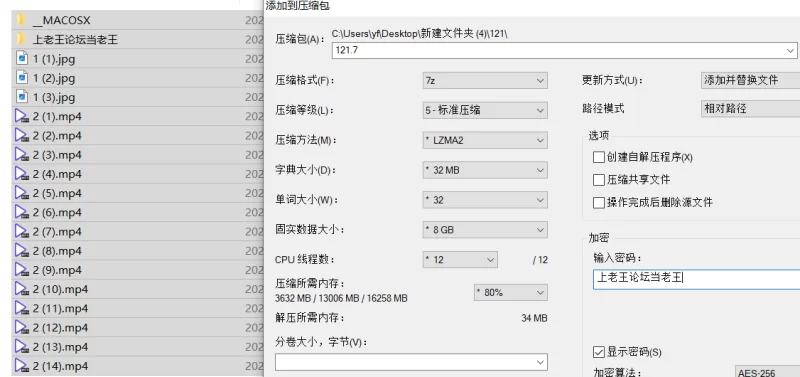This screenshot has height=377, width=800.
Task: Open 压缩方法 LZMA2 dropdown
Action: click(x=485, y=140)
